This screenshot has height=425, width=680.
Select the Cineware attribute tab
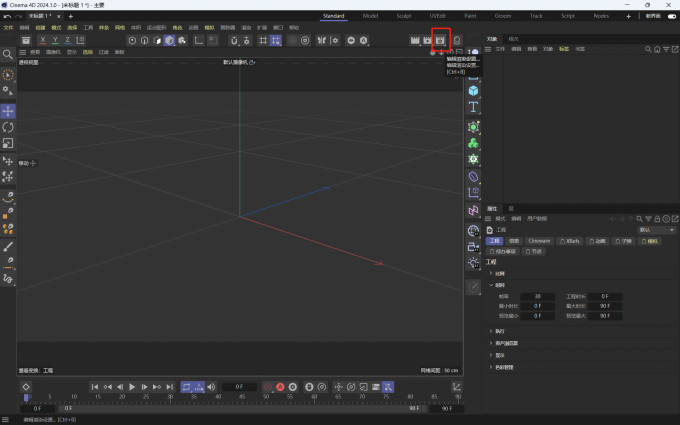(x=539, y=241)
